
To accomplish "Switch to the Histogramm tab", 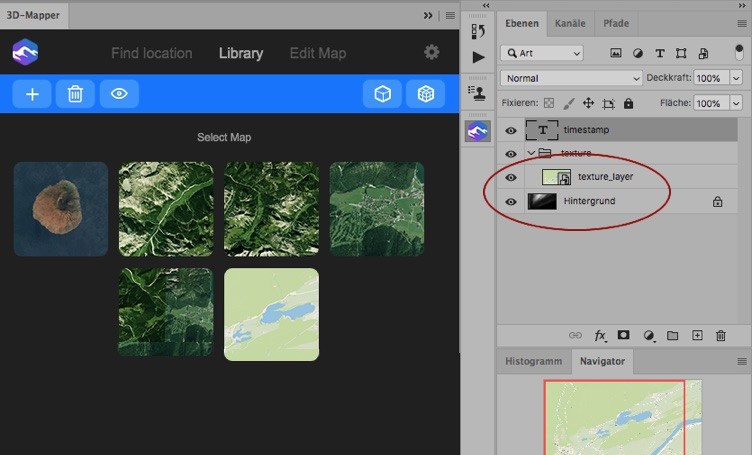I will (x=533, y=361).
